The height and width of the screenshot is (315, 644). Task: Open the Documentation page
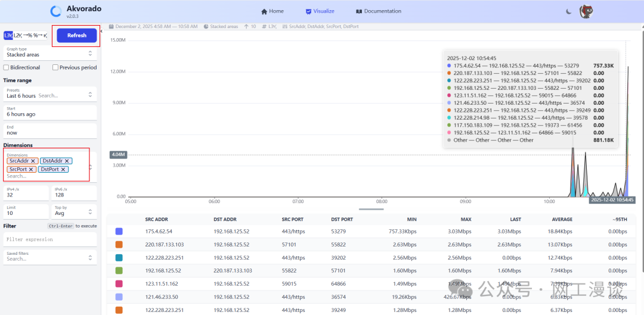(378, 11)
